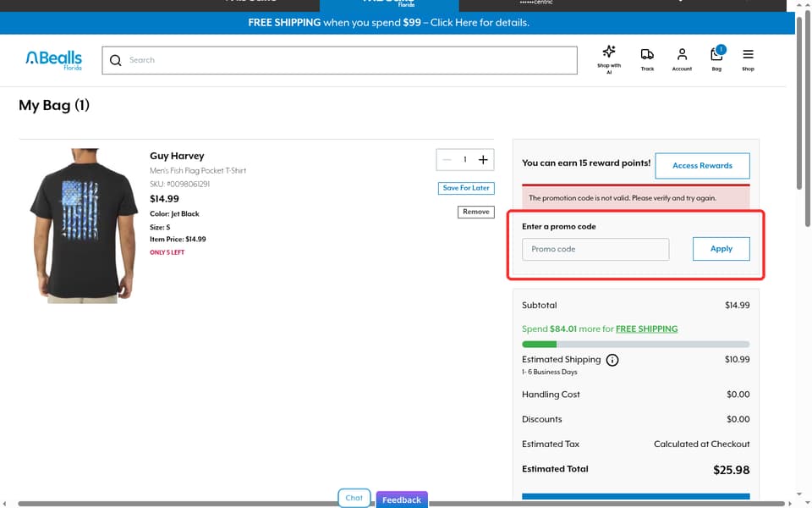This screenshot has width=812, height=508.
Task: Click the free shipping progress bar
Action: click(635, 345)
